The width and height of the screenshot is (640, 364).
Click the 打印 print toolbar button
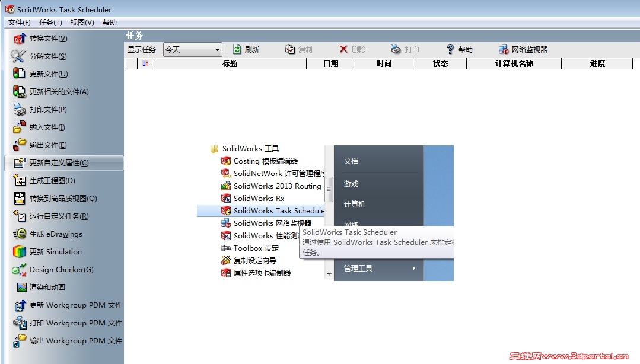[x=405, y=49]
